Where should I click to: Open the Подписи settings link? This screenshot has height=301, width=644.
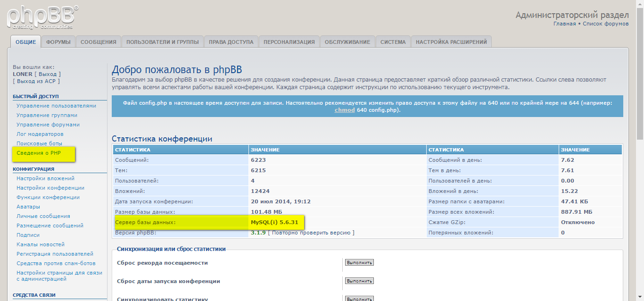coord(28,235)
